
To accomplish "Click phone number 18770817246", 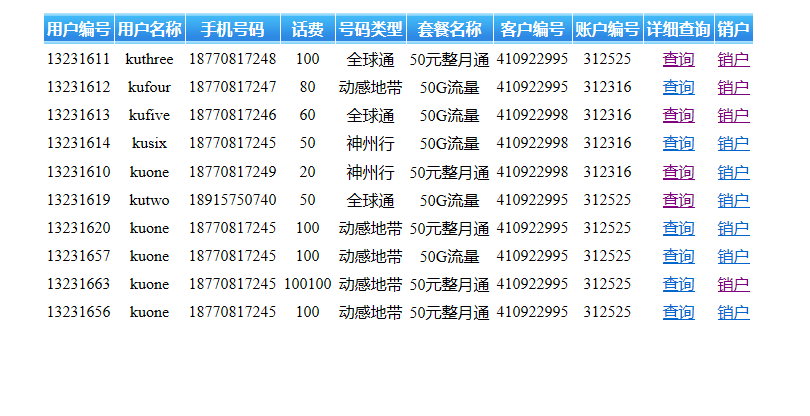I will [x=232, y=115].
